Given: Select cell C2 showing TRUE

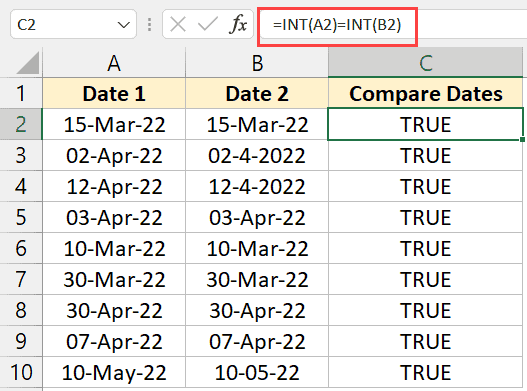Looking at the screenshot, I should 425,124.
